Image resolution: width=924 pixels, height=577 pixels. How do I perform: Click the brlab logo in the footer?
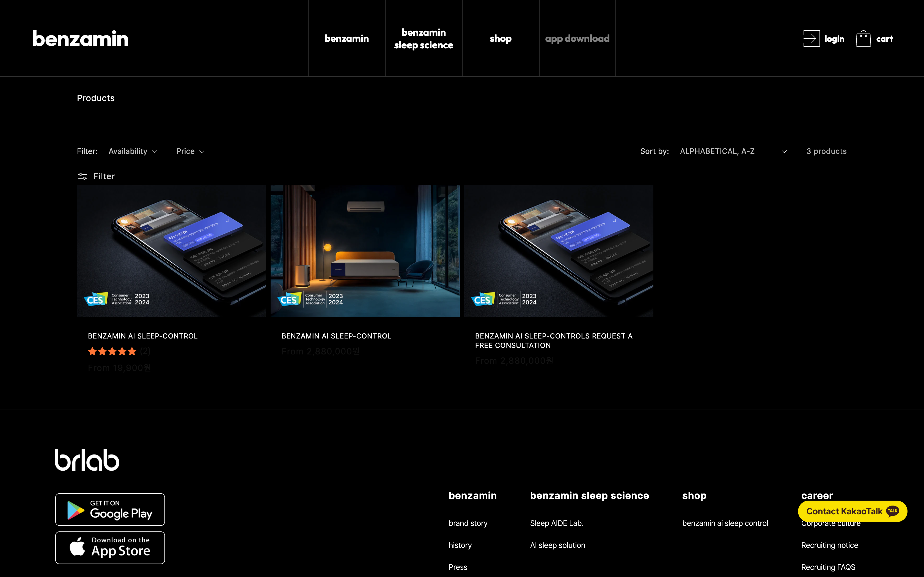point(87,459)
